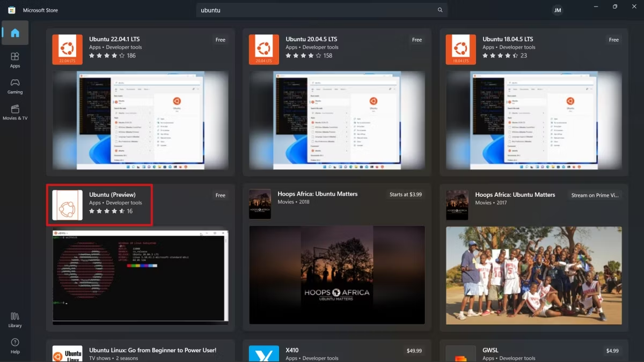The height and width of the screenshot is (362, 644).
Task: Click the Microsoft Store logo icon
Action: (x=11, y=10)
